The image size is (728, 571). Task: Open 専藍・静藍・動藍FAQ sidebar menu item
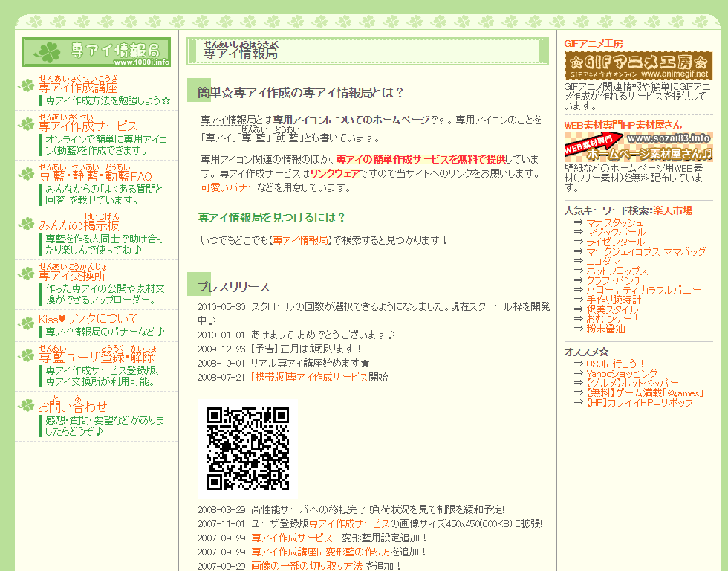(x=95, y=176)
